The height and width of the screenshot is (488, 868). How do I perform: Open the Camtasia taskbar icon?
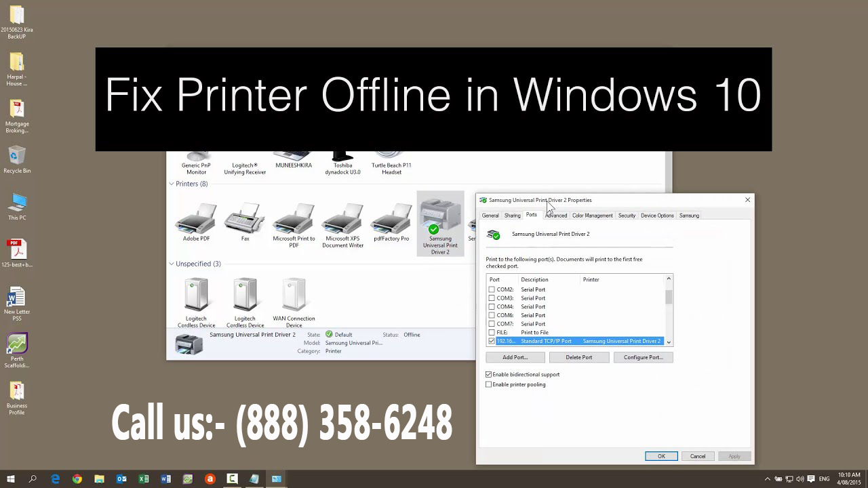click(232, 479)
